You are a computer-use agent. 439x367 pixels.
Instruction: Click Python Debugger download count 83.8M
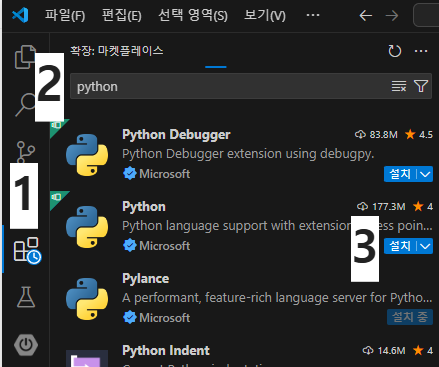click(x=376, y=135)
